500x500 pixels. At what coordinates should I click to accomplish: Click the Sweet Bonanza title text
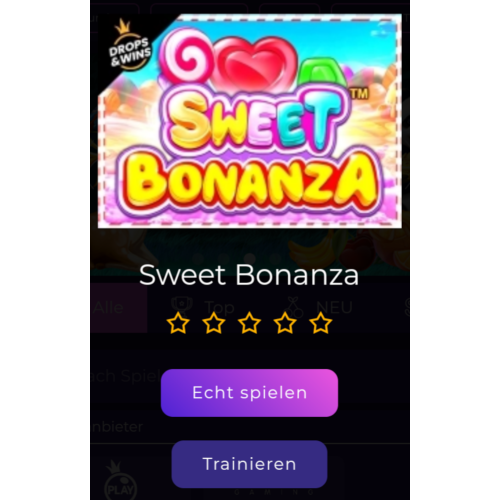point(249,275)
